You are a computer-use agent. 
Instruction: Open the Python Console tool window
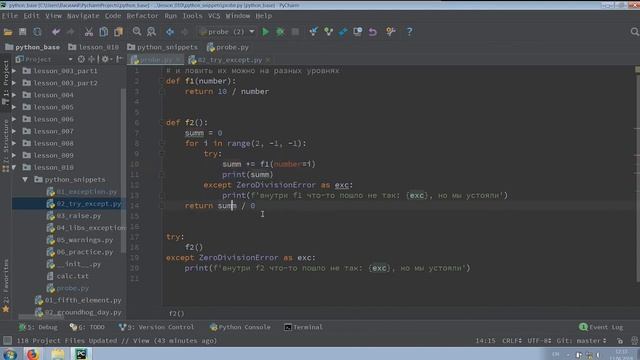[x=240, y=327]
